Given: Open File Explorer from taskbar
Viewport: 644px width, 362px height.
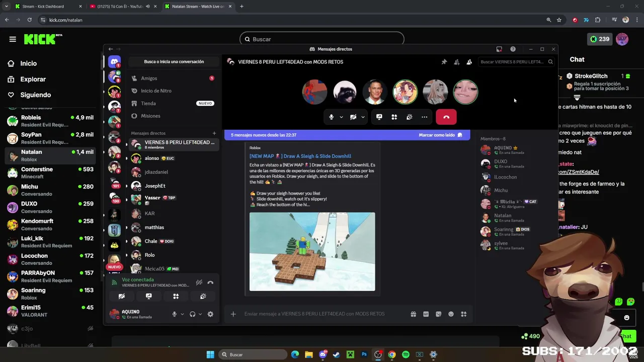Looking at the screenshot, I should [x=309, y=355].
